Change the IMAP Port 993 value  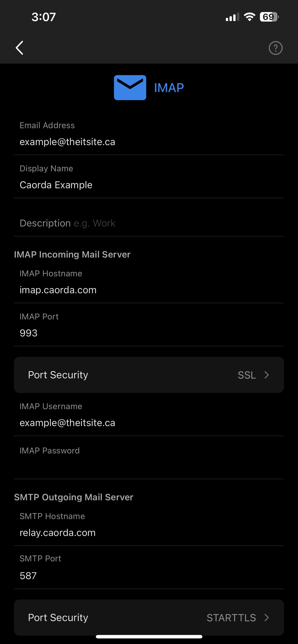pyautogui.click(x=149, y=325)
